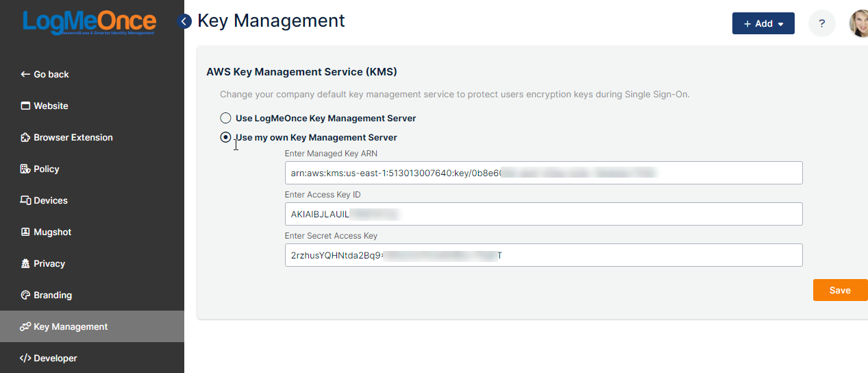Open the Privacy menu item
The height and width of the screenshot is (373, 868).
(92, 263)
